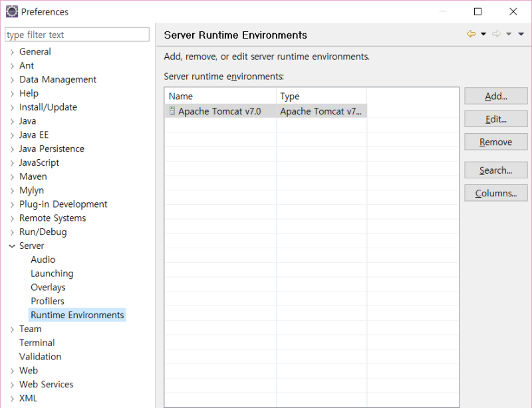Sort runtimes by the Name column
The width and height of the screenshot is (532, 408).
click(x=220, y=97)
